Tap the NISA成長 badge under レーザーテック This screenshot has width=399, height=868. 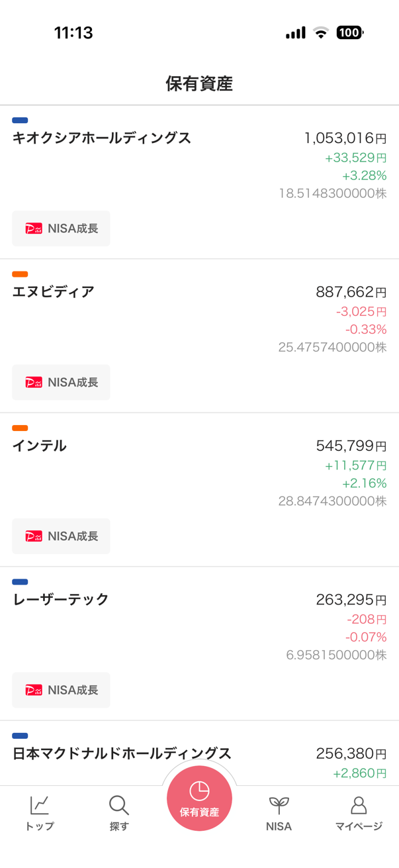[61, 690]
